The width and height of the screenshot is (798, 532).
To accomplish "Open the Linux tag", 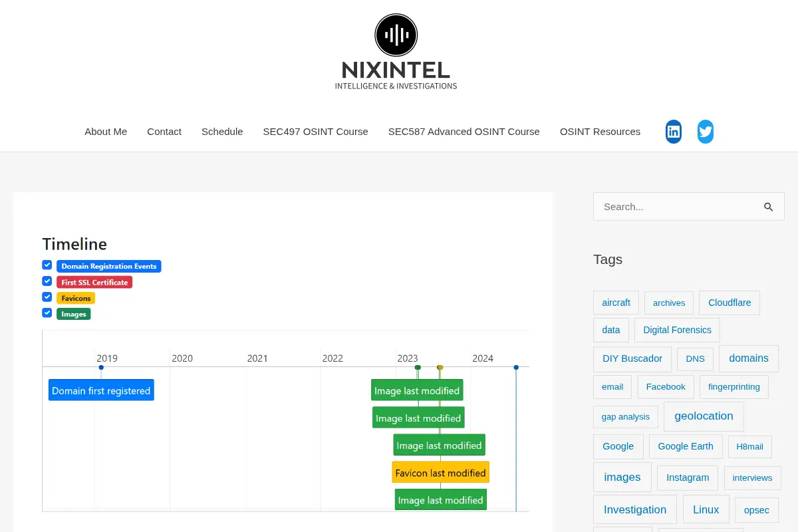I will click(x=706, y=509).
